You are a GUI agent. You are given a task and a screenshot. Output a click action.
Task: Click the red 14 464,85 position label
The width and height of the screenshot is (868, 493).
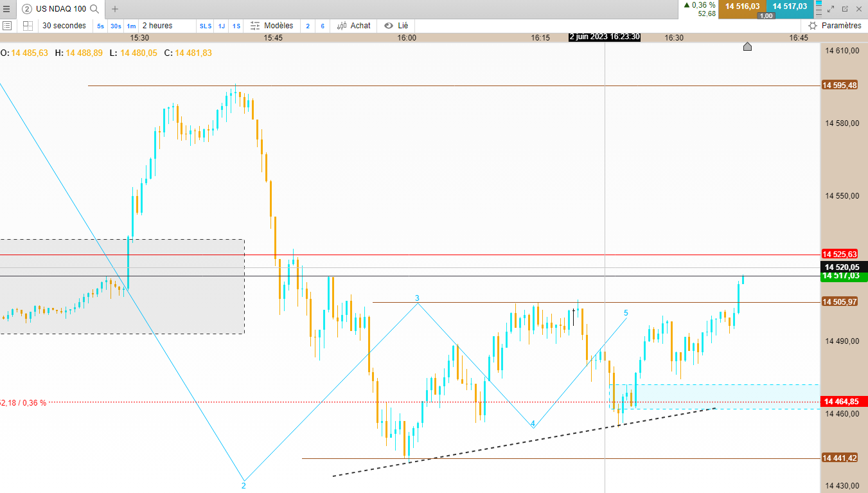844,402
